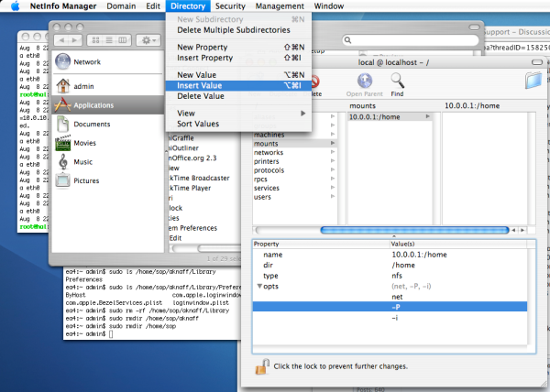Switch Finder to column view
Image resolution: width=550 pixels, height=392 pixels.
pyautogui.click(x=123, y=40)
